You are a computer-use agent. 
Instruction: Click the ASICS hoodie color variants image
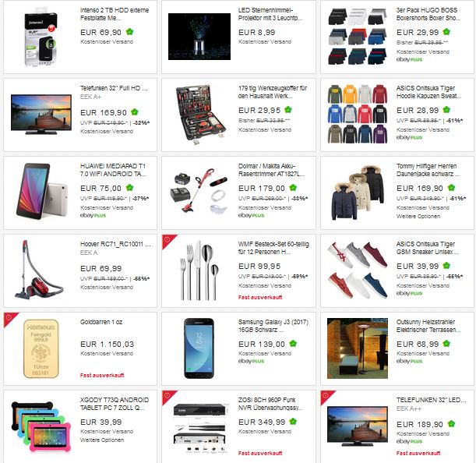click(358, 114)
